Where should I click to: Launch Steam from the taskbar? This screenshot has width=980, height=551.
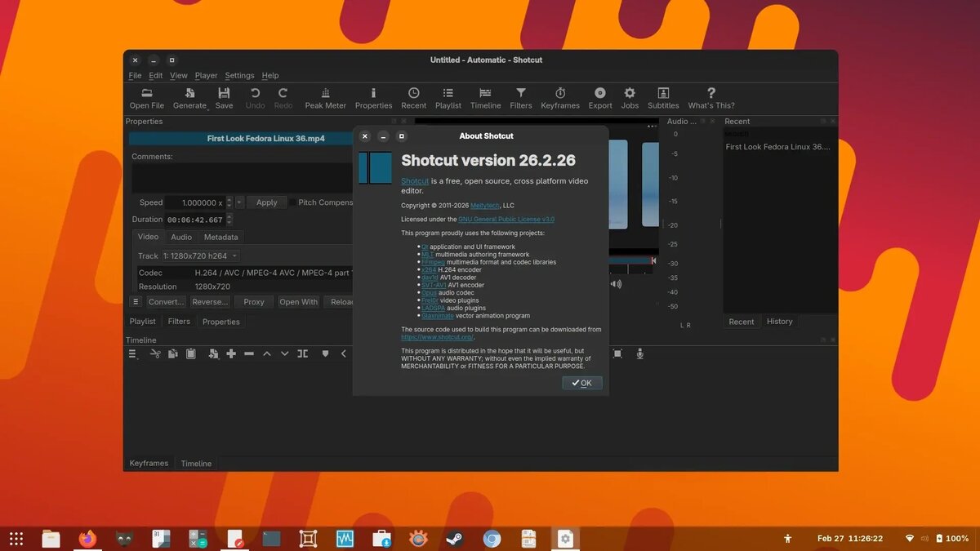pos(455,539)
